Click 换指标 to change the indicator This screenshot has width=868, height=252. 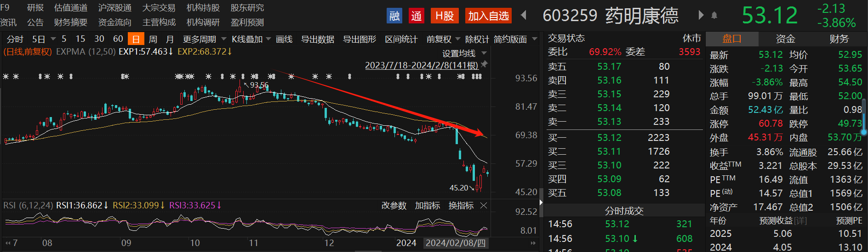461,206
